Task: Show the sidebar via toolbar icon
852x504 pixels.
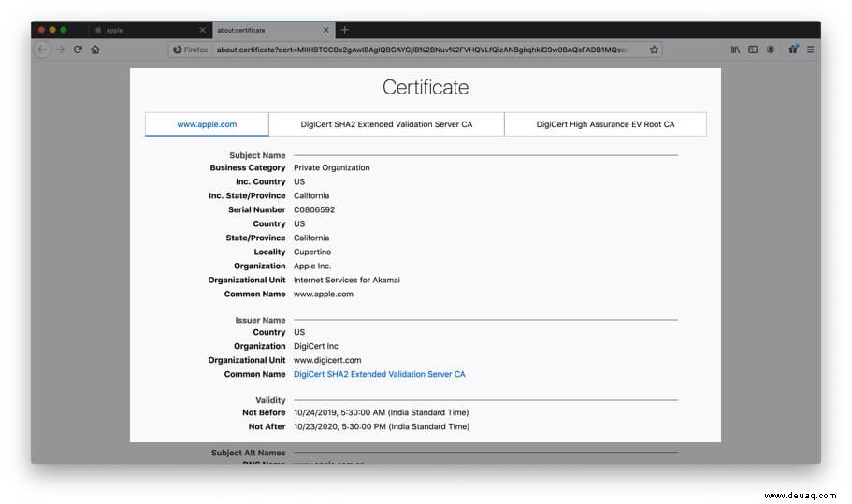Action: pos(753,50)
